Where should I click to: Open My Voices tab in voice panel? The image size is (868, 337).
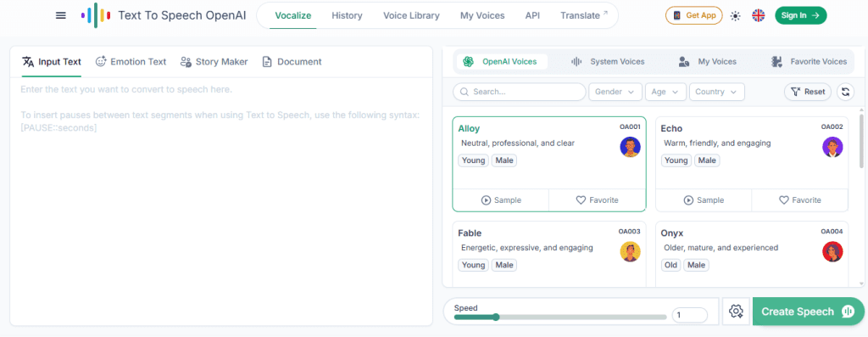[x=708, y=61]
